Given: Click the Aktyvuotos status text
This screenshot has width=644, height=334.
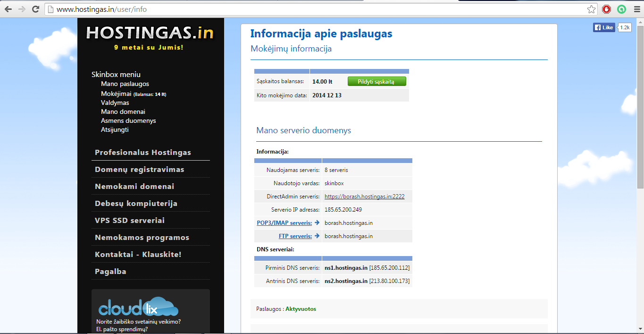Looking at the screenshot, I should tap(301, 308).
